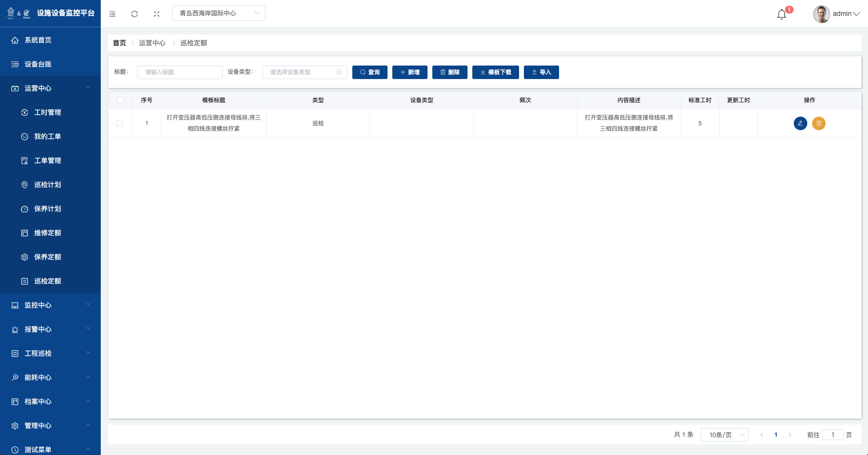The image size is (868, 455).
Task: Click the admin user avatar
Action: click(821, 14)
